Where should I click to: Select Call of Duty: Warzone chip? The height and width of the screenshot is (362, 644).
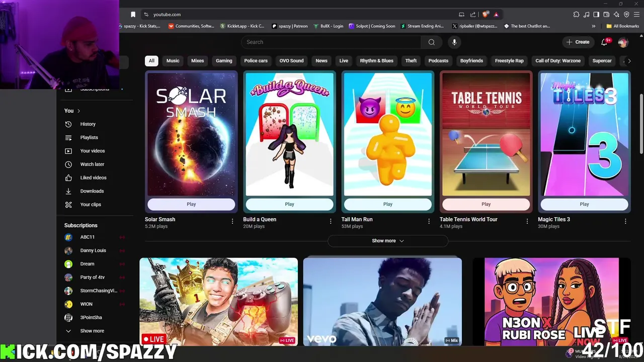[557, 61]
